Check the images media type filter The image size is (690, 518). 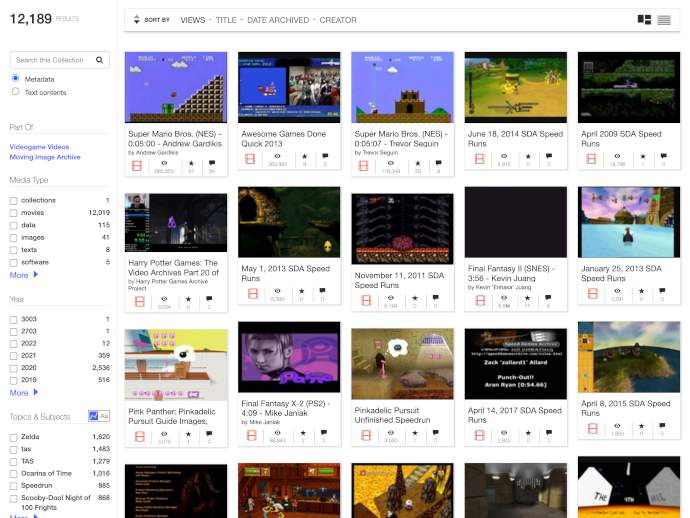pyautogui.click(x=14, y=238)
